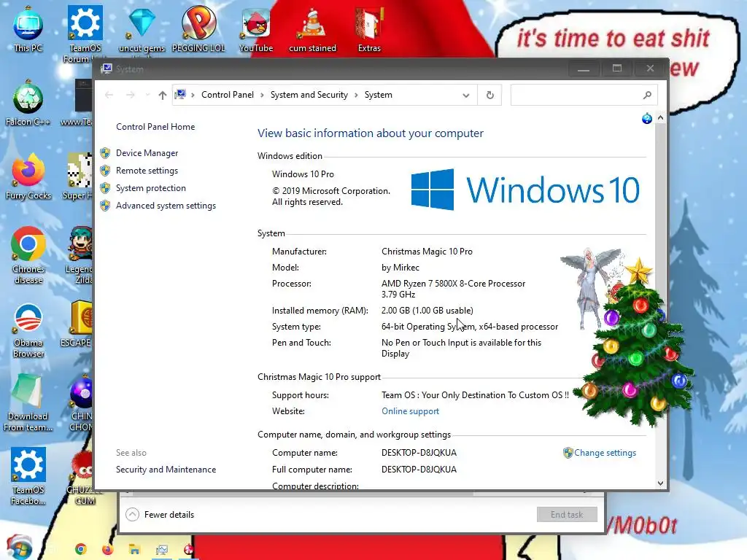This screenshot has height=560, width=747.
Task: Open the recent locations dropdown arrow
Action: tap(147, 95)
